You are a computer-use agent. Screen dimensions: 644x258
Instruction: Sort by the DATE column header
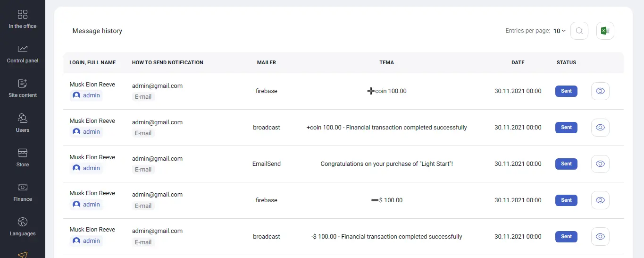coord(518,62)
